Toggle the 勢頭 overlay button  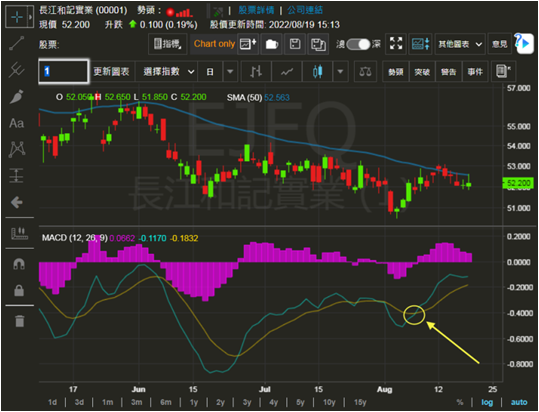[x=396, y=71]
